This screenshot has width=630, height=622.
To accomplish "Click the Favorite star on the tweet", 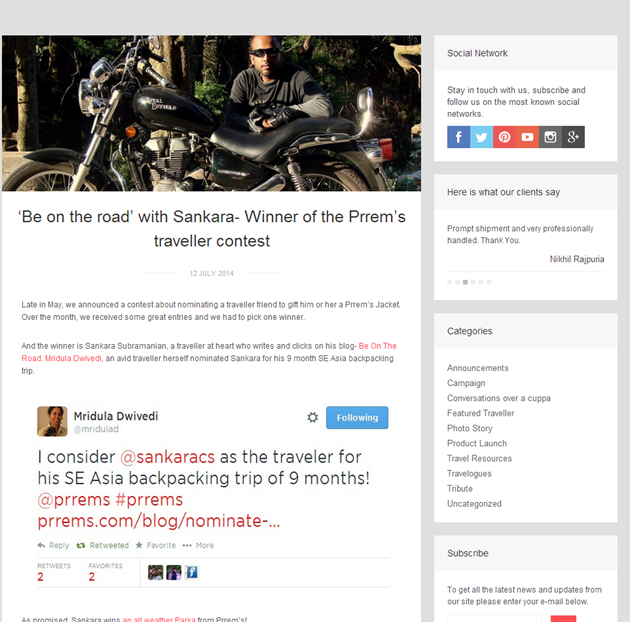I will (x=139, y=545).
